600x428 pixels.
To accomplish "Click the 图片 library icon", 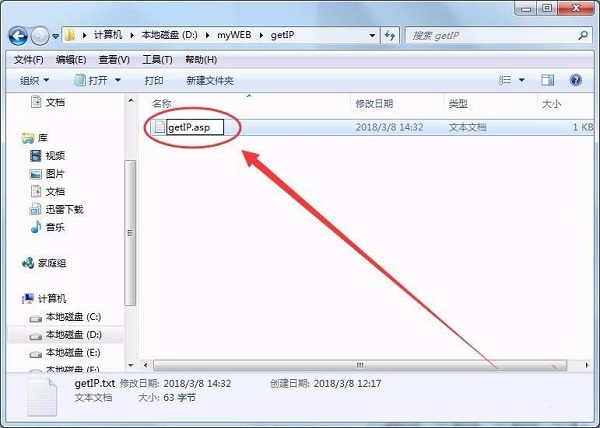I will point(36,174).
